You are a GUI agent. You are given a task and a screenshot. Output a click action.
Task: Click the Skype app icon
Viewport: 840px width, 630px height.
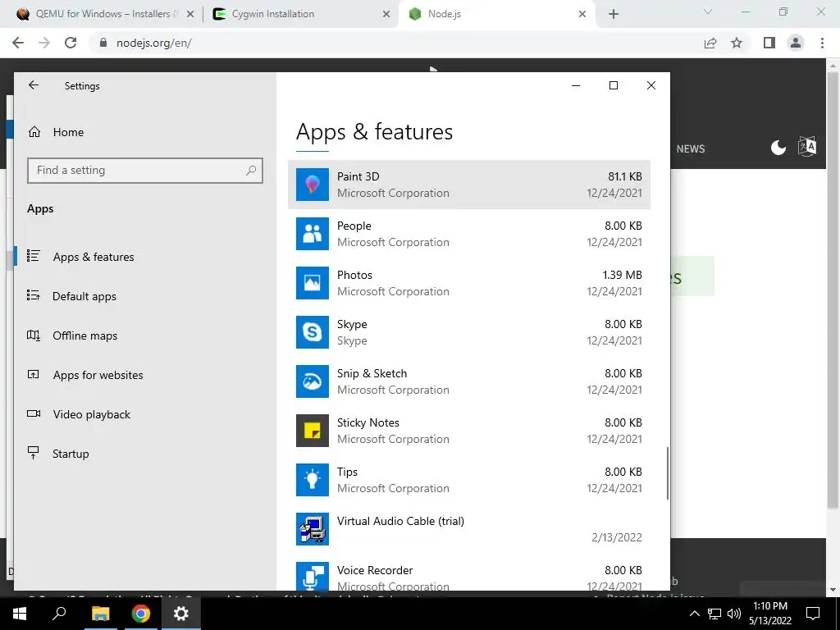[x=313, y=332]
